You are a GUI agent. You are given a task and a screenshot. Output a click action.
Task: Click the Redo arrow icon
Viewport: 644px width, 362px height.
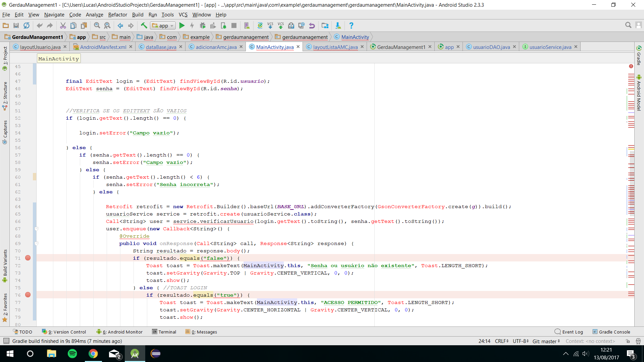(50, 25)
